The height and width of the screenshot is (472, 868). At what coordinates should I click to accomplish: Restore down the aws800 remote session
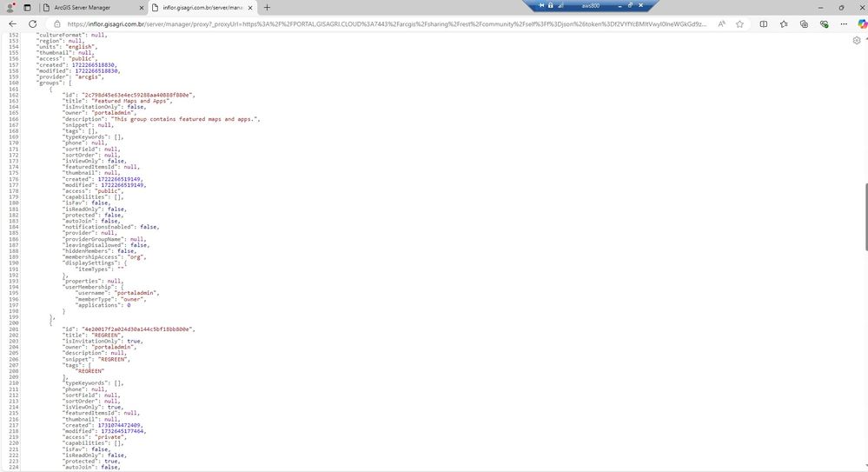pyautogui.click(x=630, y=5)
